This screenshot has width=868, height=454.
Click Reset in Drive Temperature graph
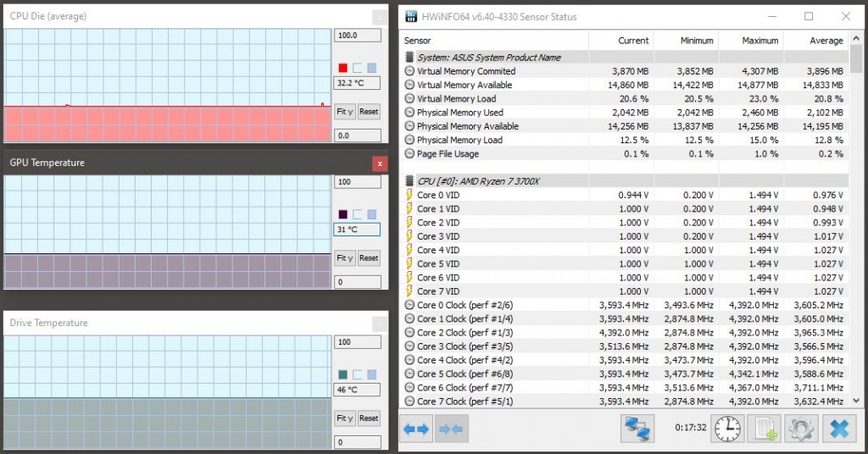coord(369,418)
